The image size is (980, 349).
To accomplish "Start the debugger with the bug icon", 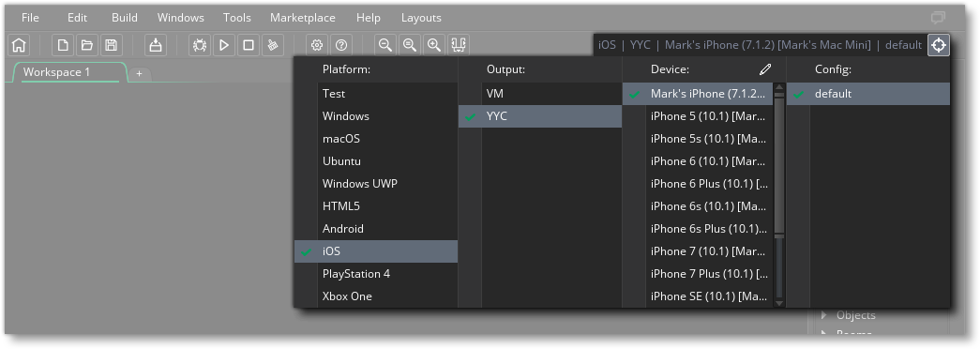I will [200, 45].
